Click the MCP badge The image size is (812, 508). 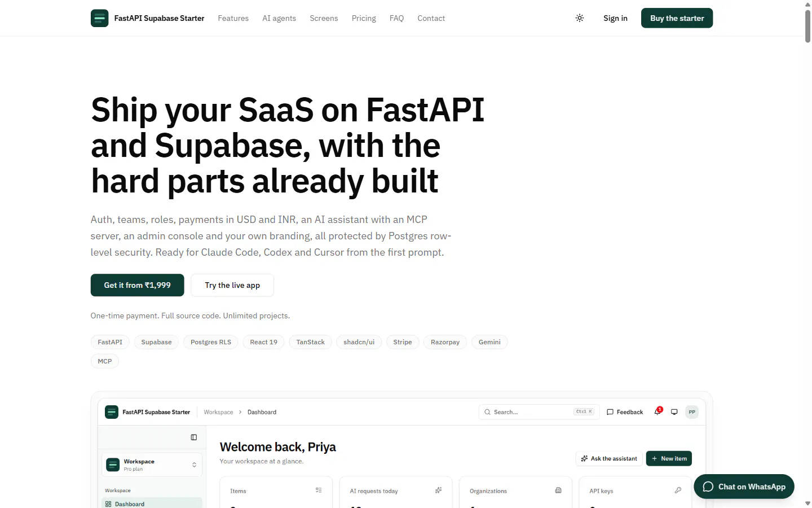point(105,361)
